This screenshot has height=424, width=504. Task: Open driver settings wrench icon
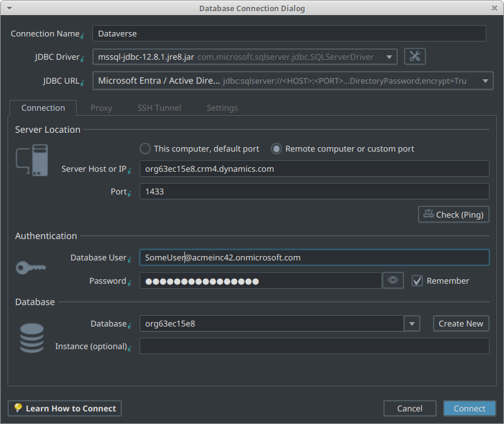[x=415, y=57]
